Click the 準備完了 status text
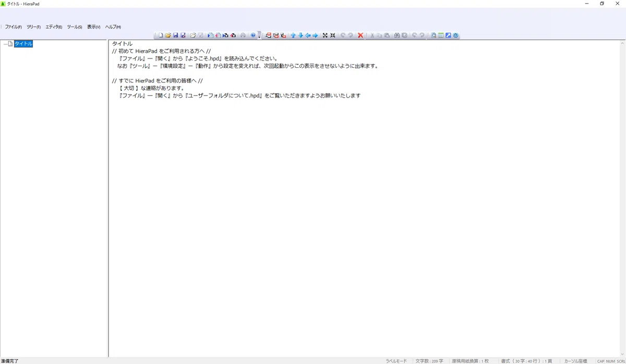 (9, 361)
